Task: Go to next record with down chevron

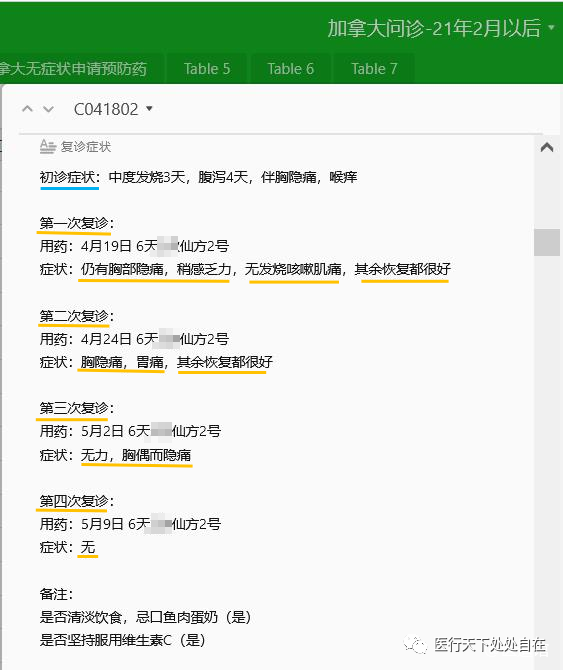Action: [49, 109]
